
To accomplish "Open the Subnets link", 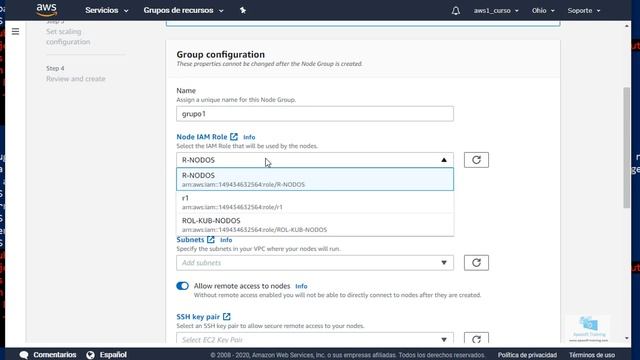I will (190, 240).
